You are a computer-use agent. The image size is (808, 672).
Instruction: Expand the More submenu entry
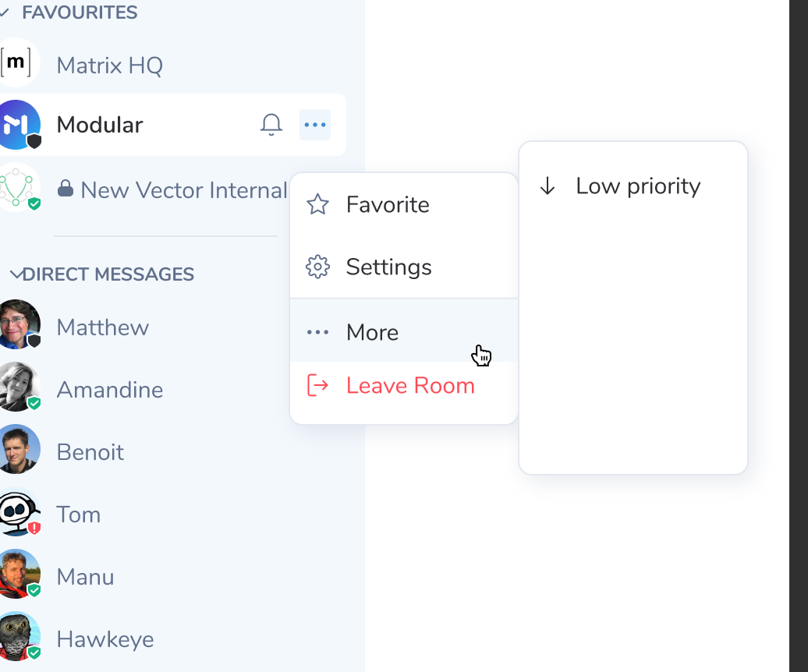coord(372,332)
